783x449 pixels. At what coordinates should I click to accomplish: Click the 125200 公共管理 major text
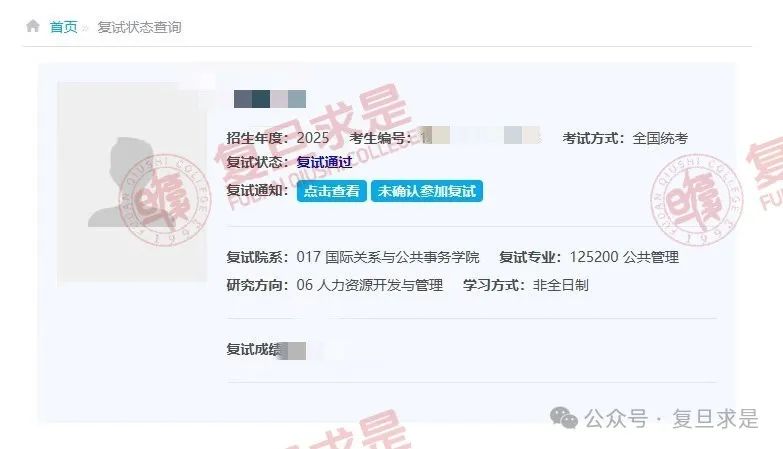(x=624, y=257)
